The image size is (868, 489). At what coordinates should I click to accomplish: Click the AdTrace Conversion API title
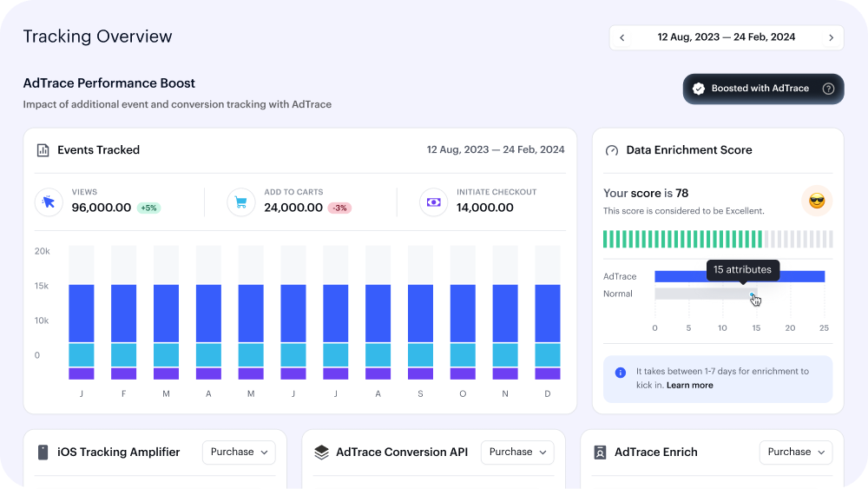pyautogui.click(x=402, y=452)
